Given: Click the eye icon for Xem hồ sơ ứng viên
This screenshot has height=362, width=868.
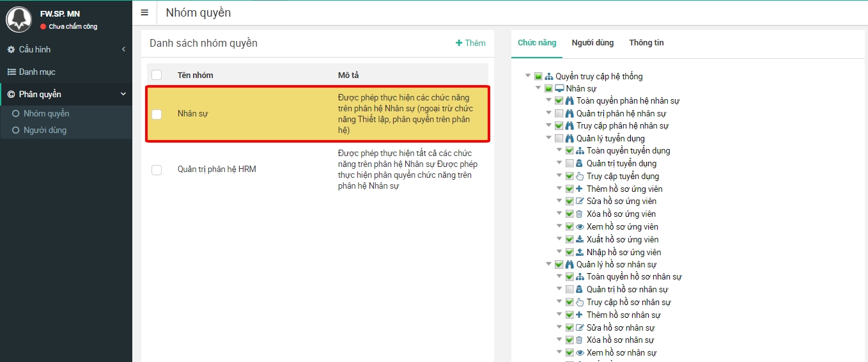Looking at the screenshot, I should click(x=580, y=227).
